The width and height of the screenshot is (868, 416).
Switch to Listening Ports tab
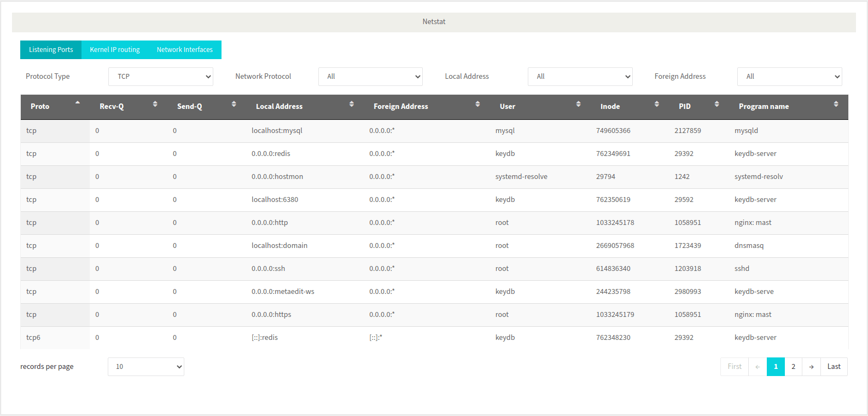(x=51, y=50)
